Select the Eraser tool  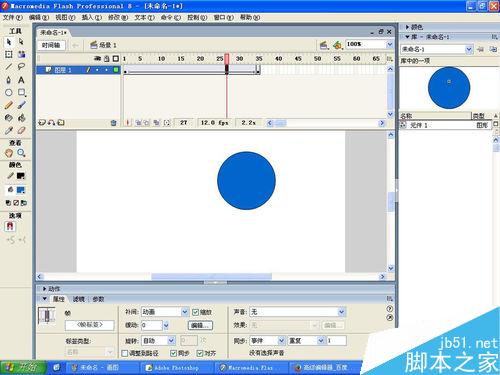[x=21, y=130]
